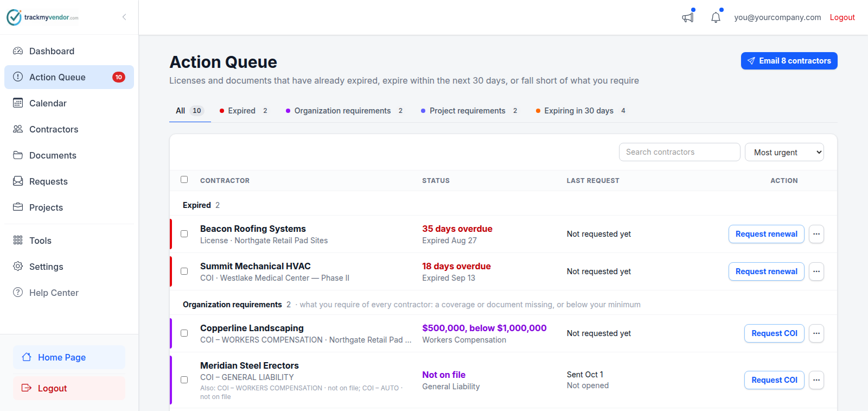
Task: Open more options for Meridian Steel Erectors
Action: (816, 380)
